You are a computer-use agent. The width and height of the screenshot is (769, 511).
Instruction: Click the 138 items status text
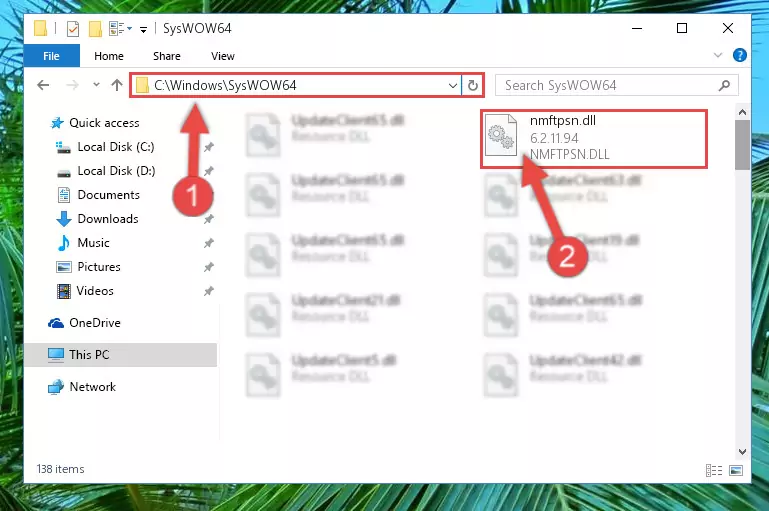tap(60, 469)
